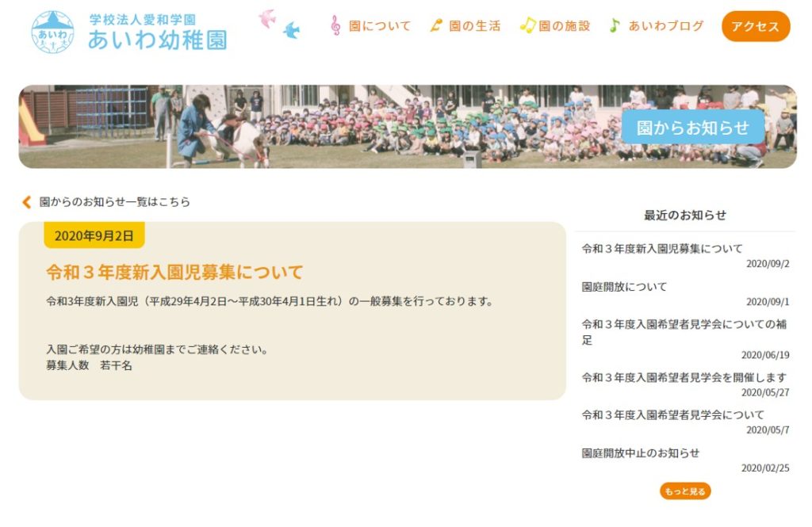The height and width of the screenshot is (527, 812).
Task: Open the あいわブログ menu item
Action: coord(666,26)
